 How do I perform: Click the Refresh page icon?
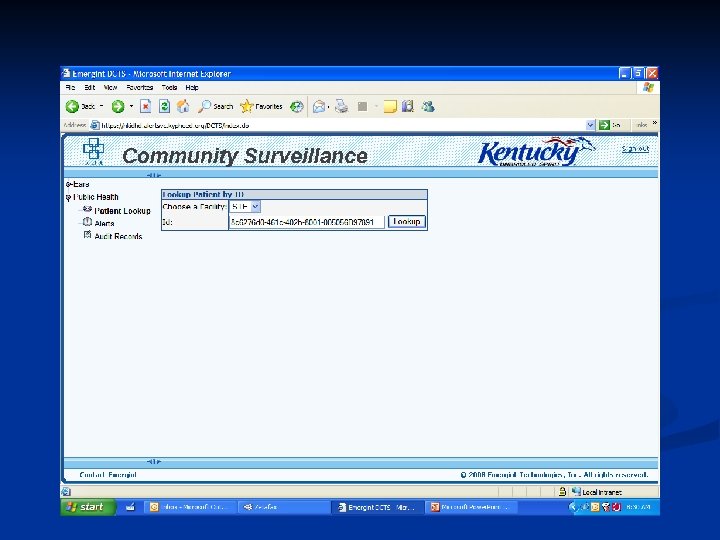pos(164,107)
